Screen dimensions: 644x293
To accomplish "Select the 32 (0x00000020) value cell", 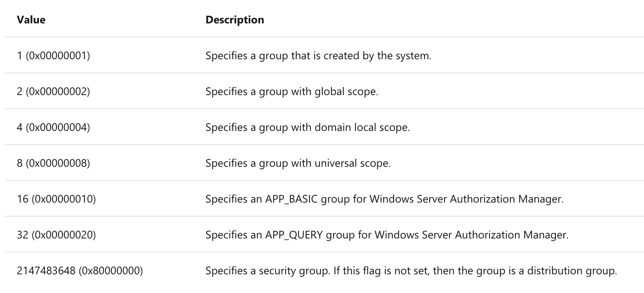I will coord(56,235).
